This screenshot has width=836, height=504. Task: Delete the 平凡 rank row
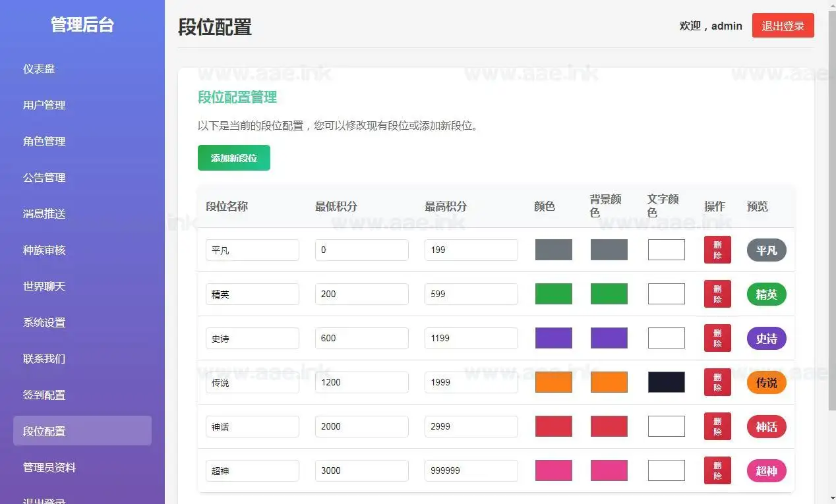(x=717, y=250)
